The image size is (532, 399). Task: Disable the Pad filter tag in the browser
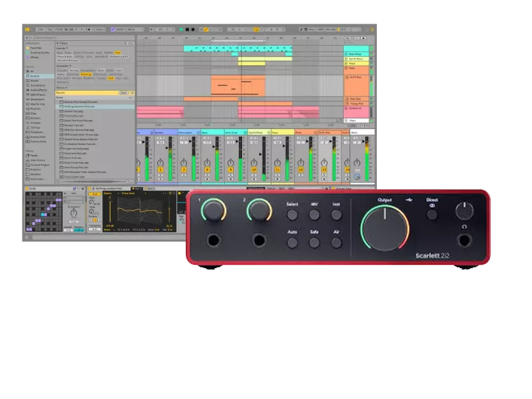click(118, 52)
